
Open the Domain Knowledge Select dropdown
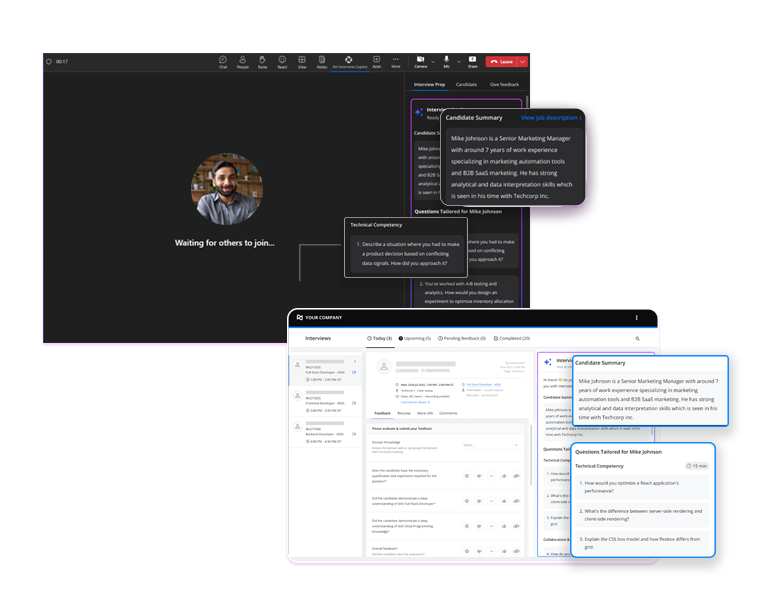tap(490, 445)
